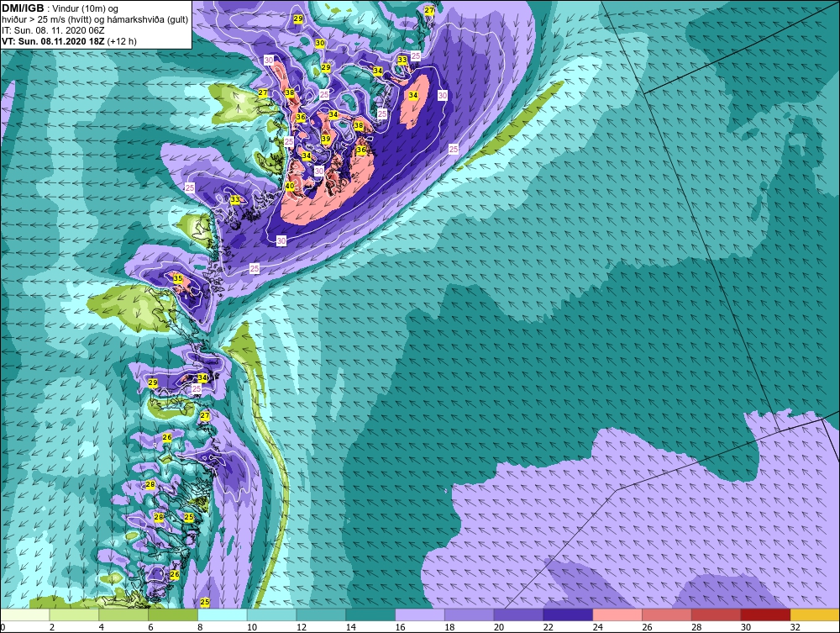Click the color scale tick label 12
840x633 pixels.
[x=302, y=627]
